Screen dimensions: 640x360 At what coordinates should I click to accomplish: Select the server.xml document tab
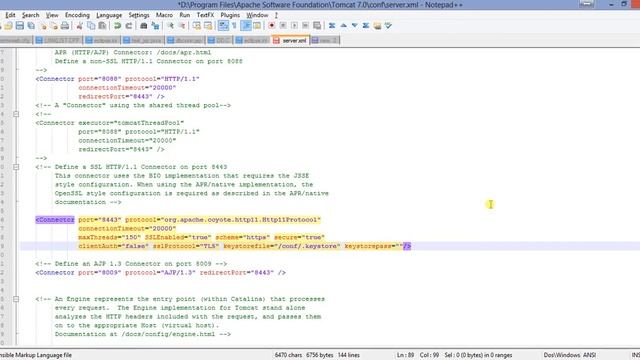291,40
